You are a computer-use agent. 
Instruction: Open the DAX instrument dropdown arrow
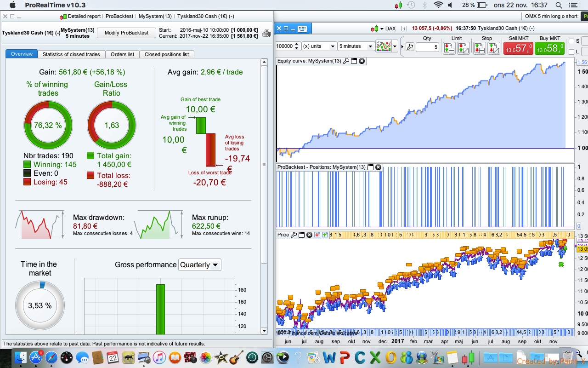click(381, 29)
